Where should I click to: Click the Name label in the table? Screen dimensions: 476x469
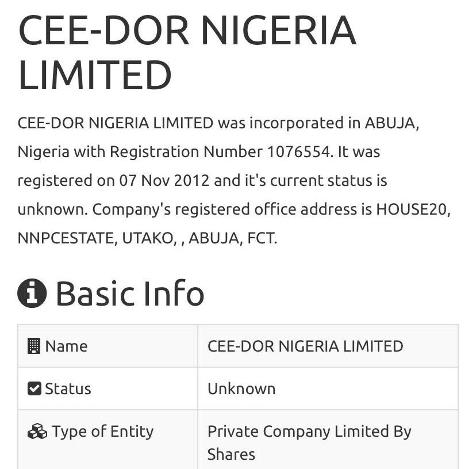tap(67, 346)
